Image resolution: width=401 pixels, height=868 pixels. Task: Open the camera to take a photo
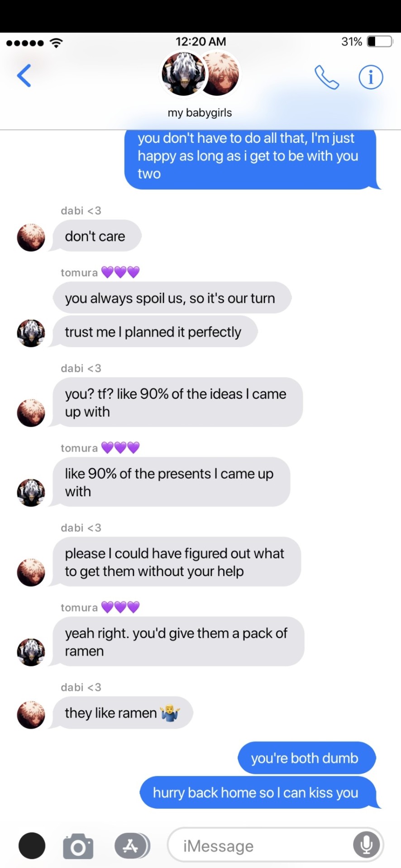[x=78, y=846]
